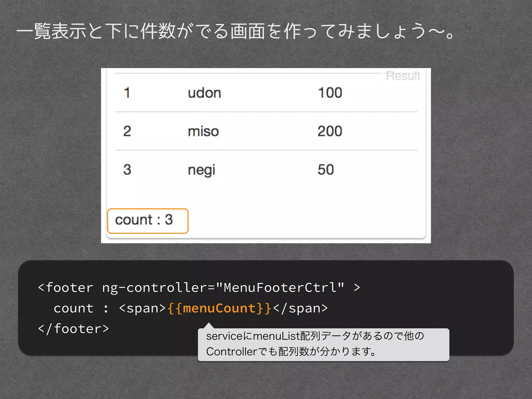Click the tooltip note about menuList service
The height and width of the screenshot is (399, 532).
[x=323, y=344]
